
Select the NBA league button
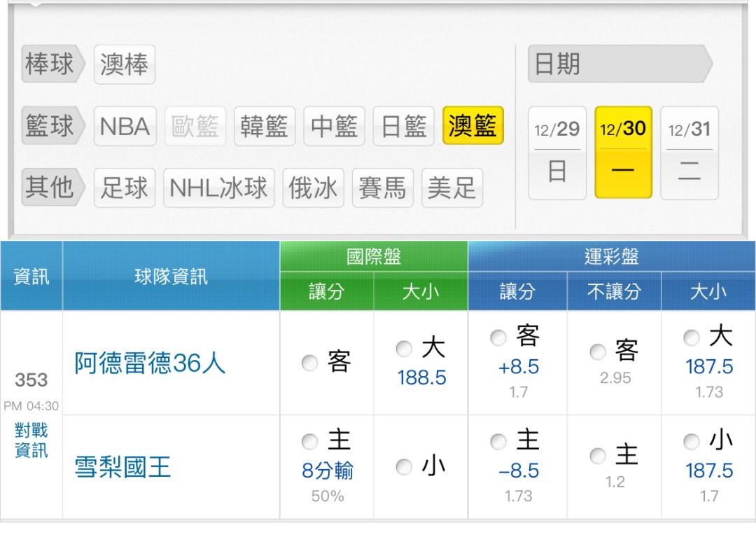[125, 126]
